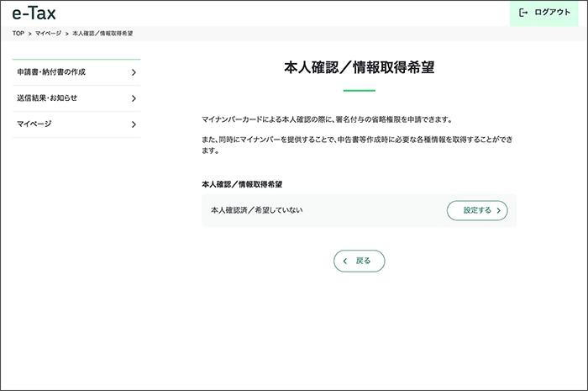Go to TOP in the breadcrumb
Image resolution: width=588 pixels, height=391 pixels.
(x=18, y=33)
